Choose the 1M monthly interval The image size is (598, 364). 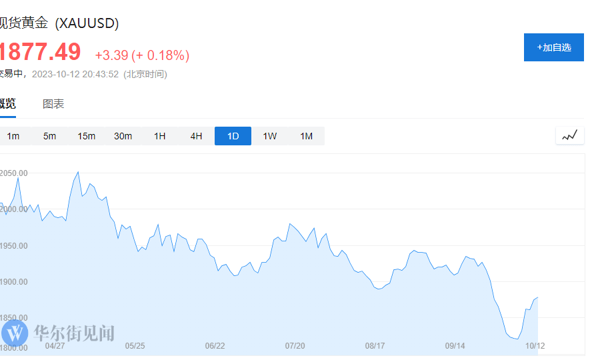[306, 136]
